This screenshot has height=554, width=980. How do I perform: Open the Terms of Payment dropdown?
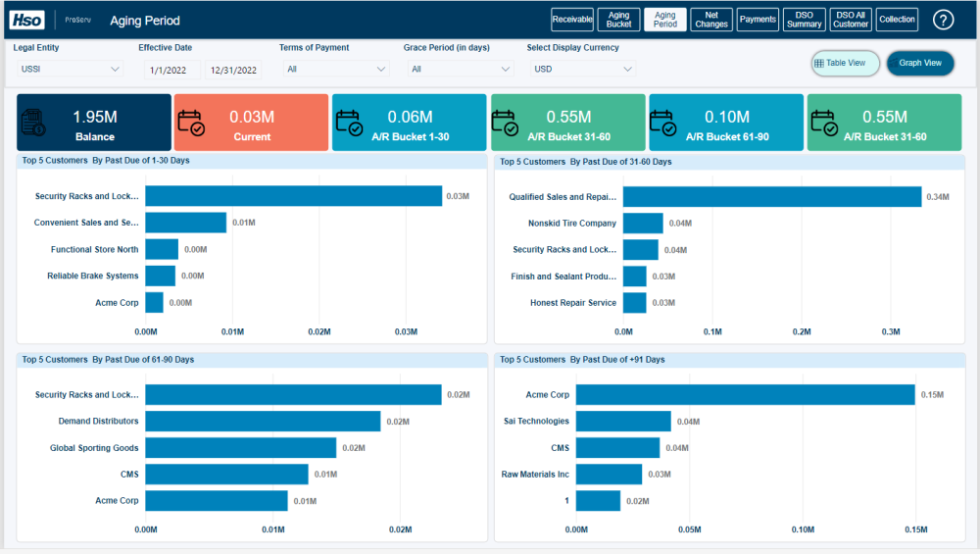[336, 69]
